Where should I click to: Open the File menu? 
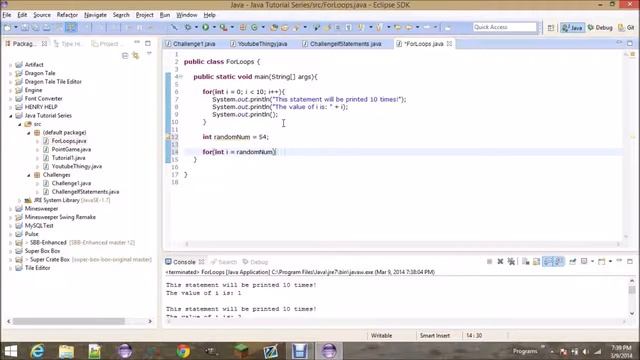click(7, 15)
